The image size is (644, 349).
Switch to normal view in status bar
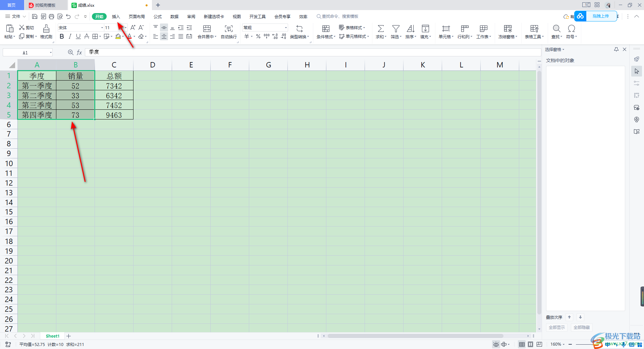click(x=522, y=344)
